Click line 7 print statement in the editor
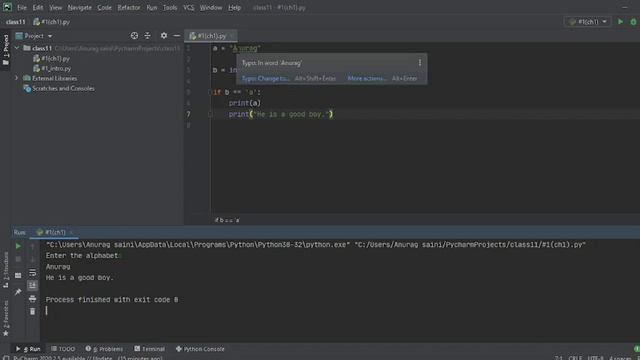Screen dimensions: 640x360 click(281, 114)
